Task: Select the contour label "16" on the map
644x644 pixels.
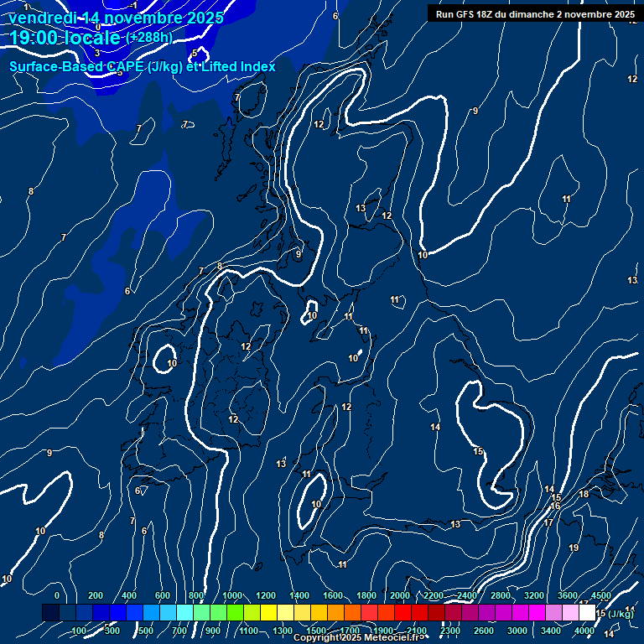Action: click(555, 506)
